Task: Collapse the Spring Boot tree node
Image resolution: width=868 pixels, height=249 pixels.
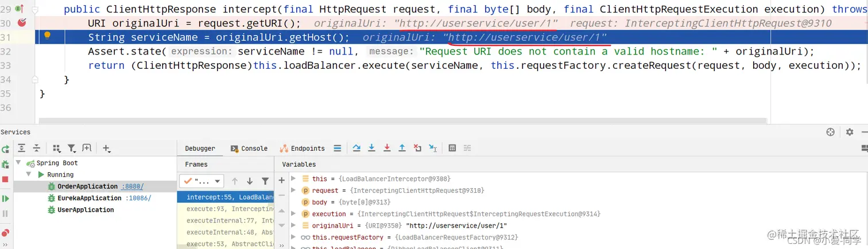Action: [x=19, y=163]
